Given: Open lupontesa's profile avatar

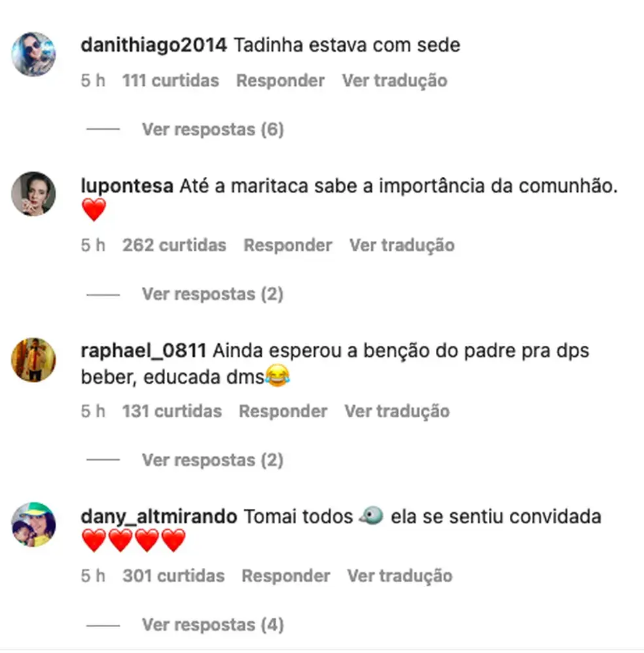Looking at the screenshot, I should tap(33, 194).
